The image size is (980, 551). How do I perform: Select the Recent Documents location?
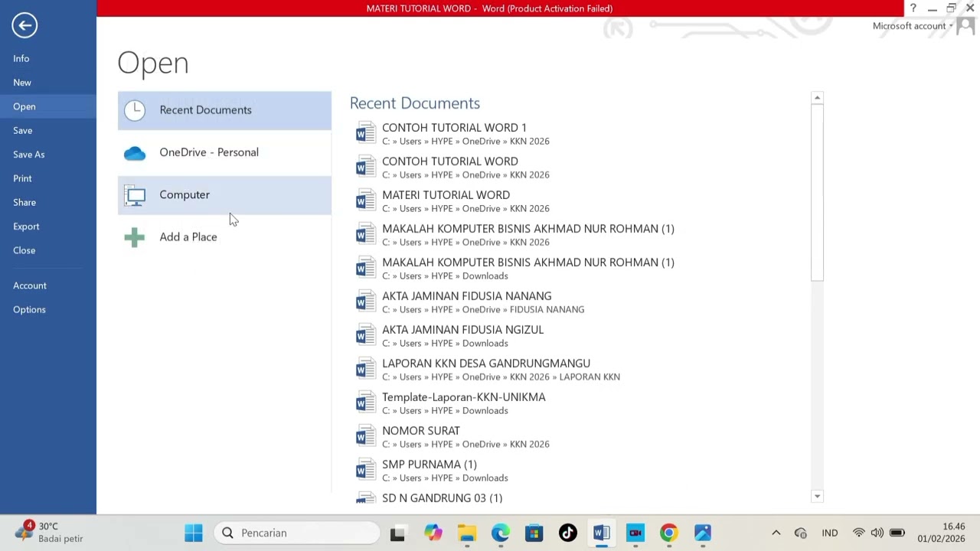224,110
